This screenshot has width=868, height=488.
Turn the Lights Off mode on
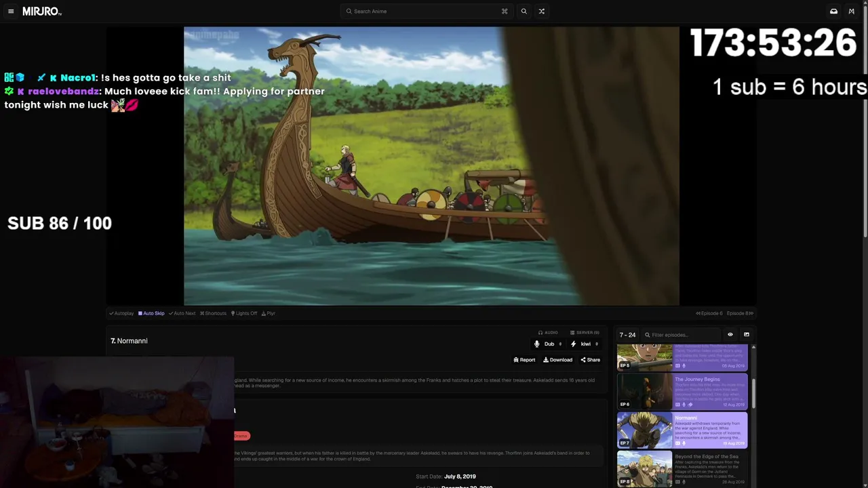click(244, 313)
